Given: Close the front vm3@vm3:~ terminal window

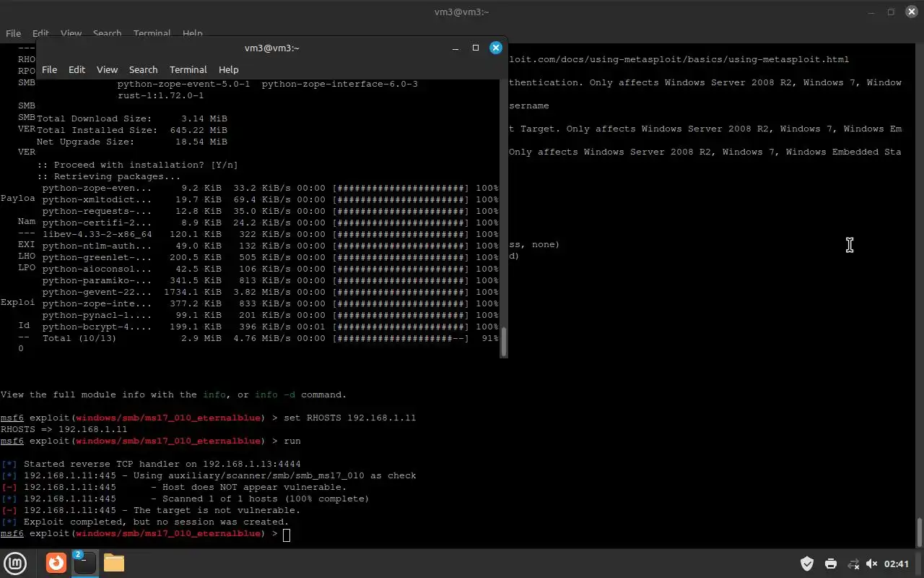Looking at the screenshot, I should tap(495, 48).
